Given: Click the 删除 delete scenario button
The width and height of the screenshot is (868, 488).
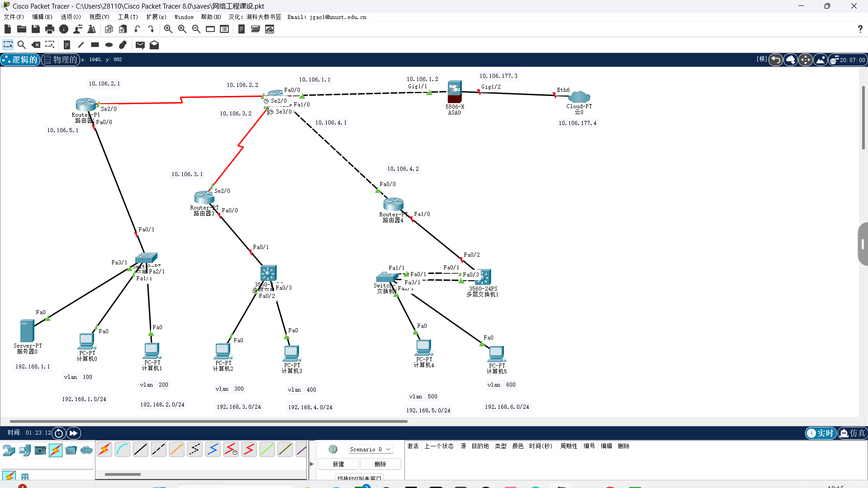Looking at the screenshot, I should pos(380,464).
